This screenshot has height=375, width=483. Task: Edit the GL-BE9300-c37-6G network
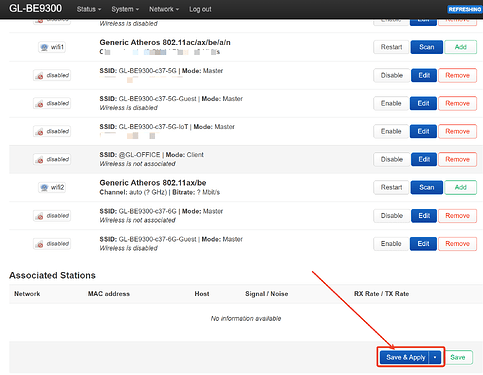[x=424, y=216]
